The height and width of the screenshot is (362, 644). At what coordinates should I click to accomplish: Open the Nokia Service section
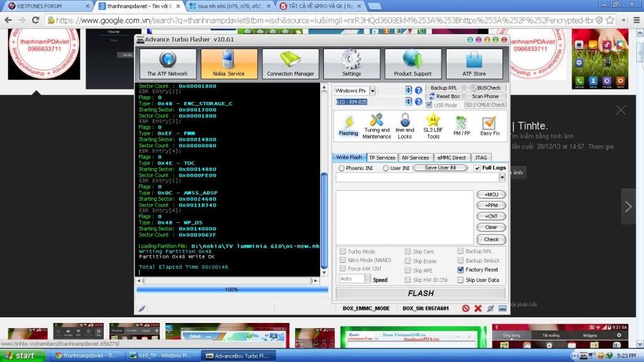tap(229, 64)
